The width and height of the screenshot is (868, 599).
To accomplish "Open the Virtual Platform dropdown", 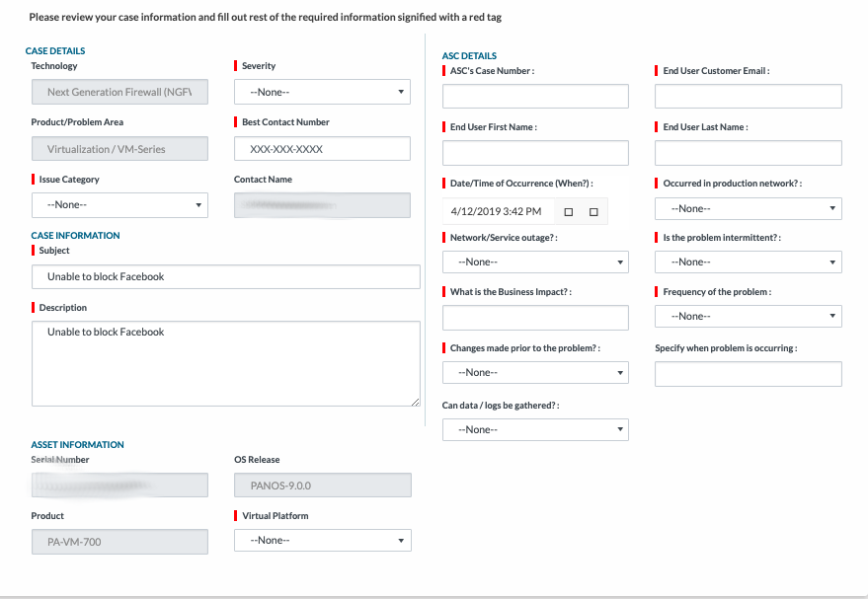I will coord(322,540).
